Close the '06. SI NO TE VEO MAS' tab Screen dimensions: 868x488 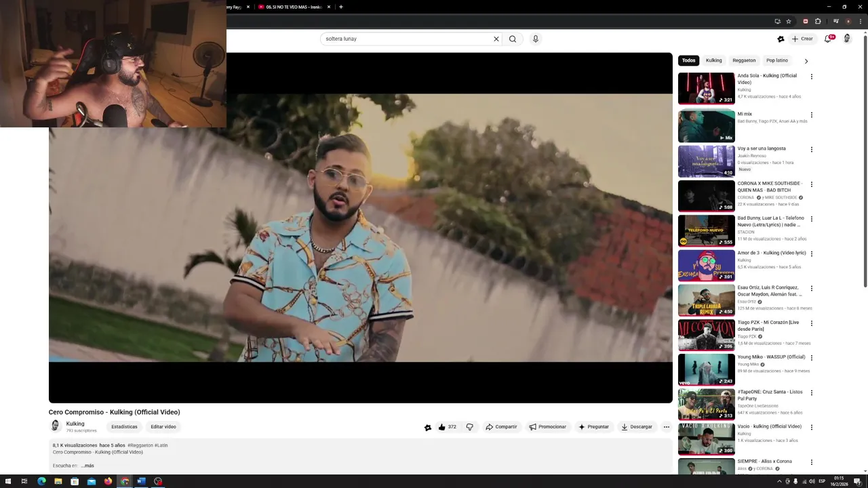[329, 7]
